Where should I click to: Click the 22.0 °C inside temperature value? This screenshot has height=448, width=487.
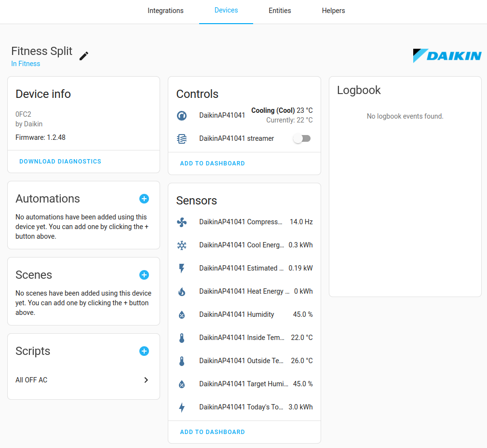302,338
